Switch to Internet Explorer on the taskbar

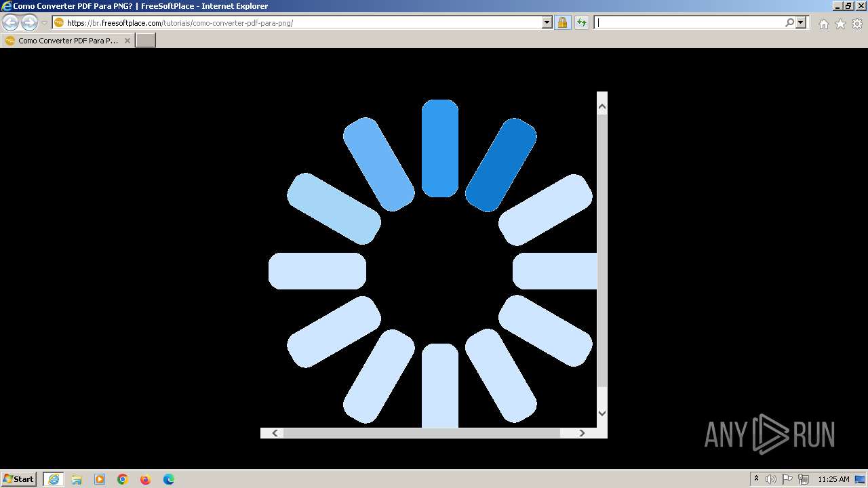coord(54,479)
